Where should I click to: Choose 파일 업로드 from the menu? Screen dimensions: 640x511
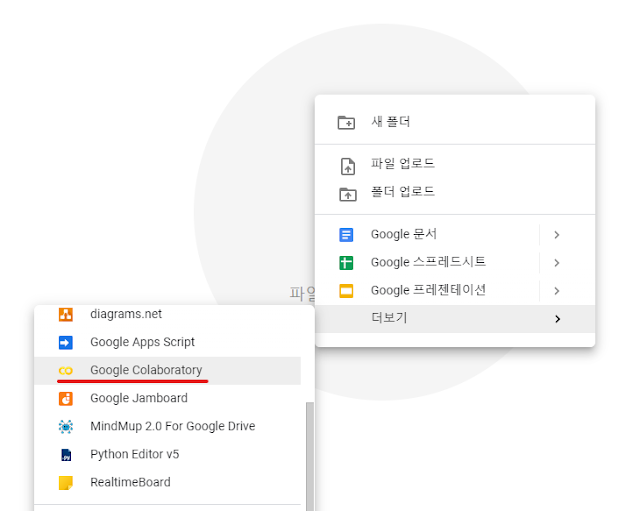455,164
